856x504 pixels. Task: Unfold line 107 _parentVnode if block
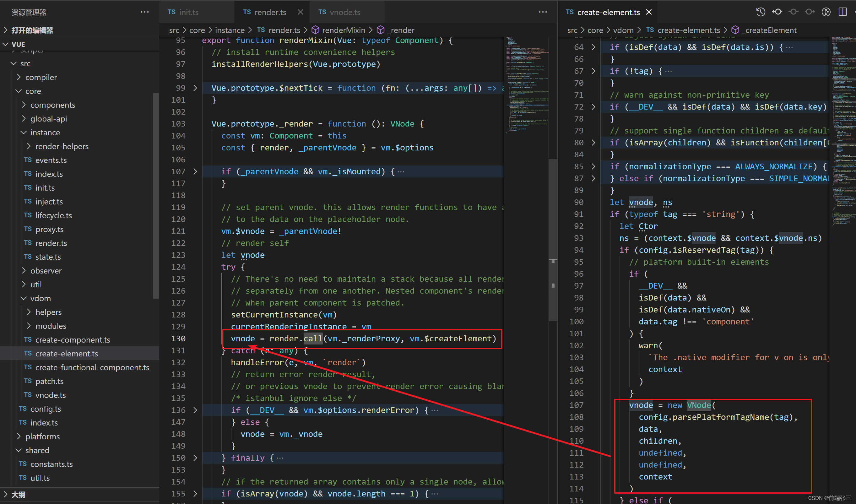[x=195, y=171]
